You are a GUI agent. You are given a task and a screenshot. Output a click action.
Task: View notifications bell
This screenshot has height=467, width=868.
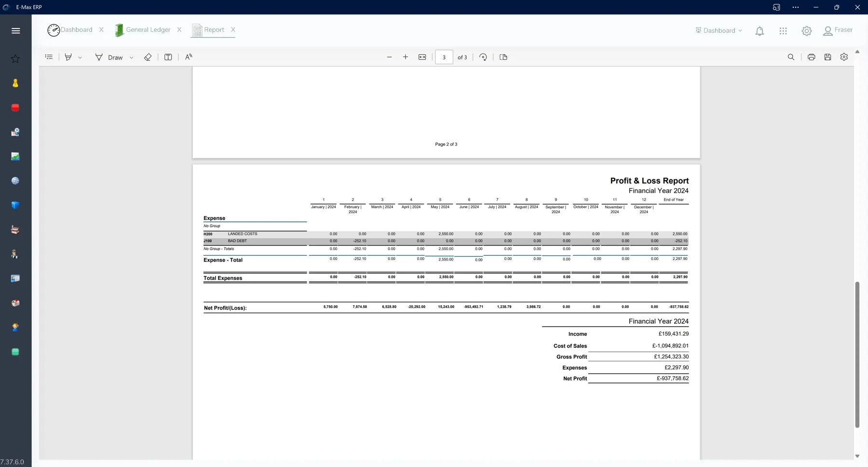pyautogui.click(x=759, y=31)
